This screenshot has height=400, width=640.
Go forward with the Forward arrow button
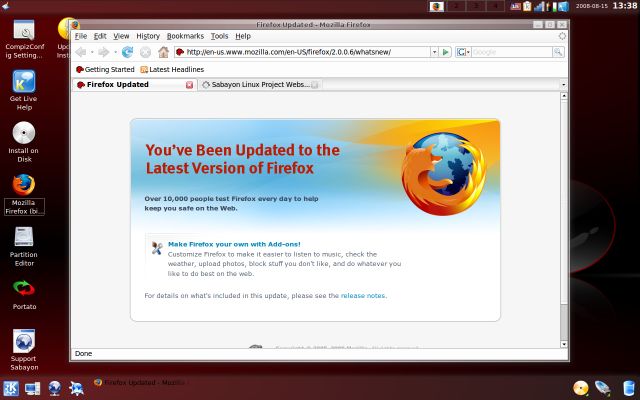coord(104,52)
